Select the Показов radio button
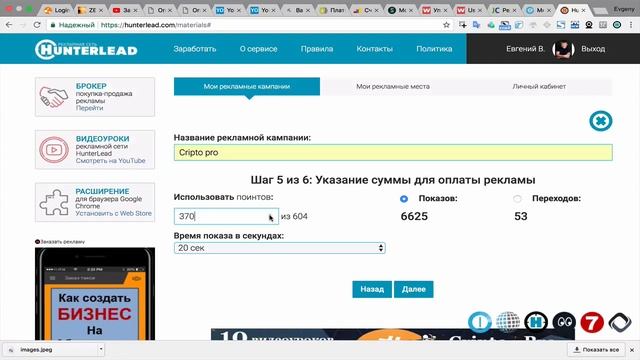Viewport: 640px width, 360px height. coord(404,199)
